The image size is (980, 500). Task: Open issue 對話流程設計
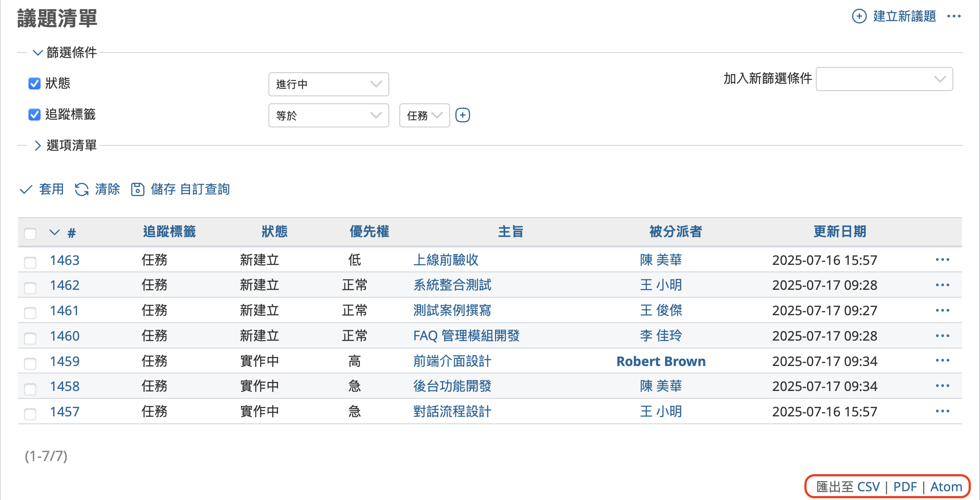[x=452, y=412]
